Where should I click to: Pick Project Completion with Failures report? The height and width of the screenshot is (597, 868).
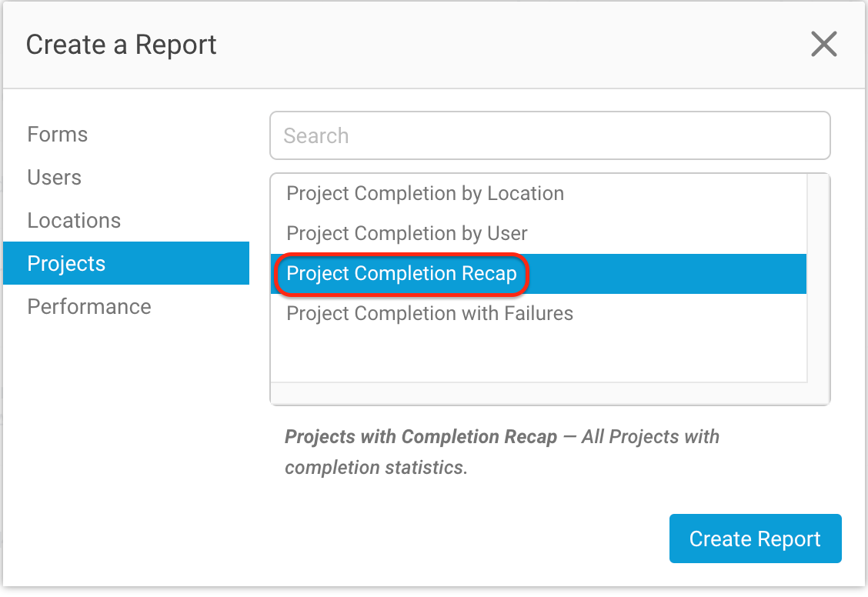[429, 313]
